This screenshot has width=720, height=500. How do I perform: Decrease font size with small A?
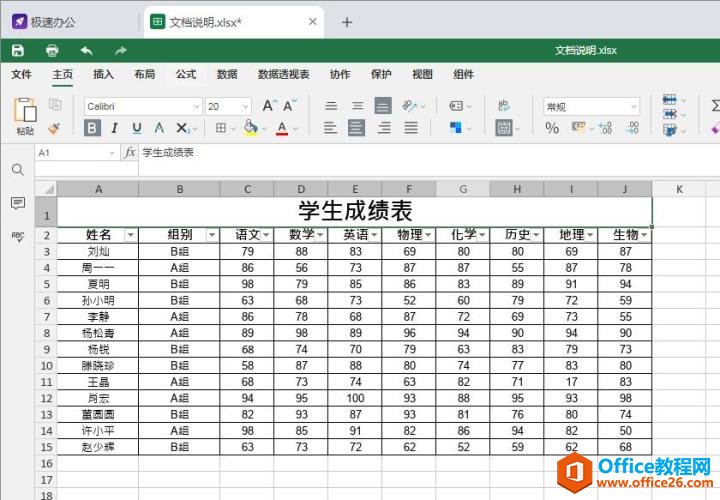(290, 106)
